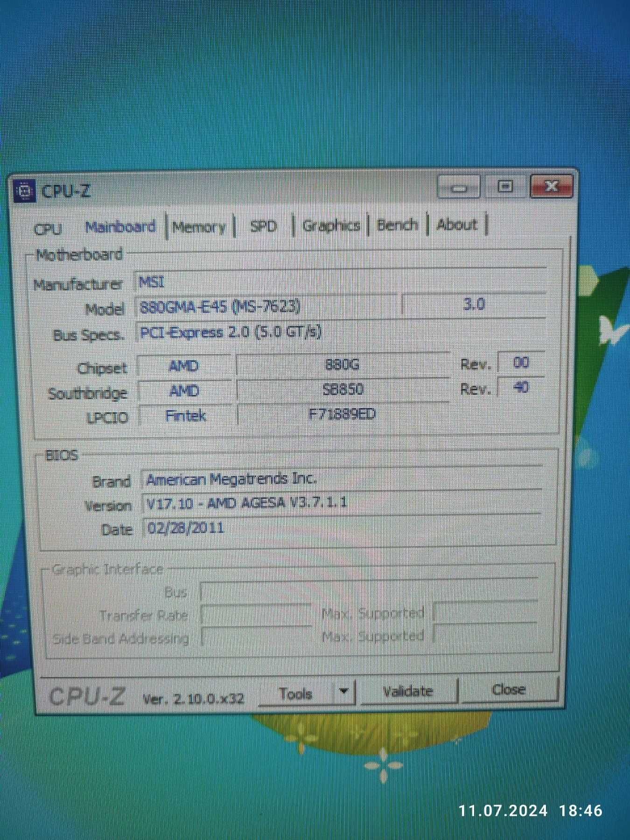Image resolution: width=630 pixels, height=840 pixels.
Task: Click the model revision value 3.0
Action: point(473,304)
